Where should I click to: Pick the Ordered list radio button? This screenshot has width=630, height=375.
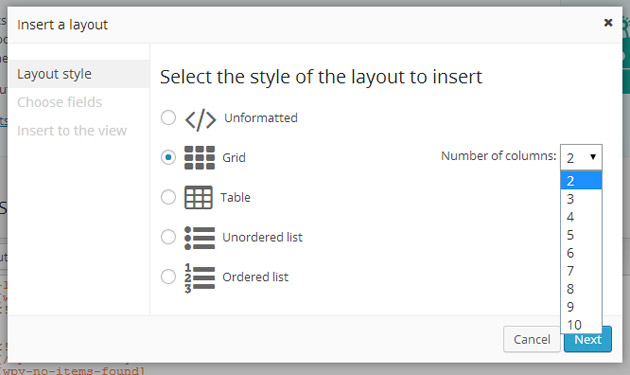(168, 277)
